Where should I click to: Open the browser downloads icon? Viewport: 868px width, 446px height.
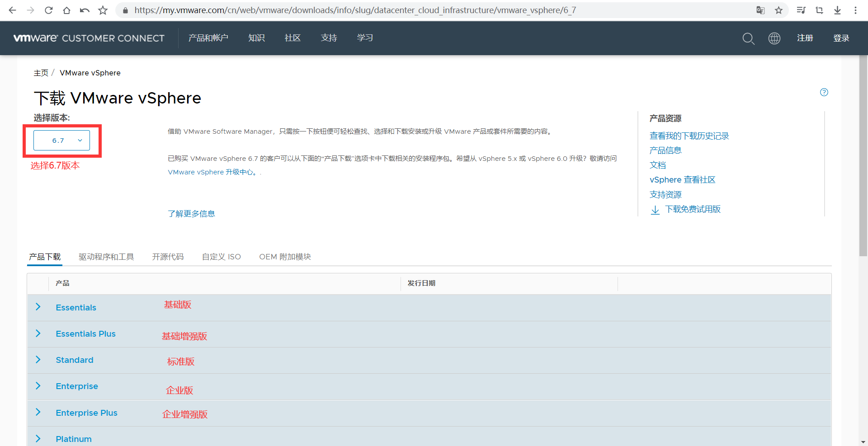coord(837,10)
